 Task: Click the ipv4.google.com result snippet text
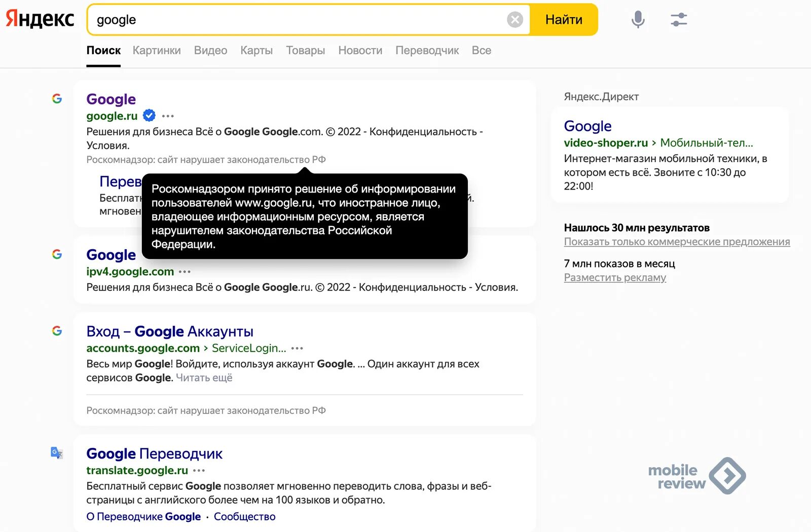(x=302, y=287)
